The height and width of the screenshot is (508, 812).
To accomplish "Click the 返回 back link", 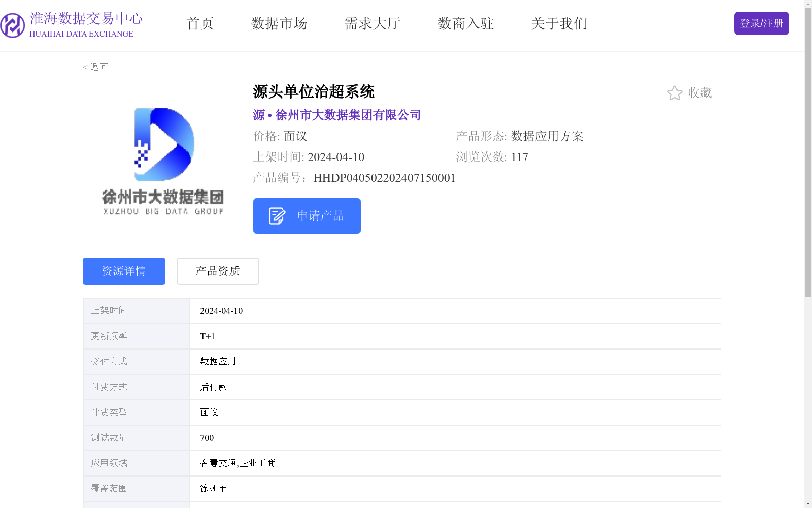I will (x=95, y=67).
